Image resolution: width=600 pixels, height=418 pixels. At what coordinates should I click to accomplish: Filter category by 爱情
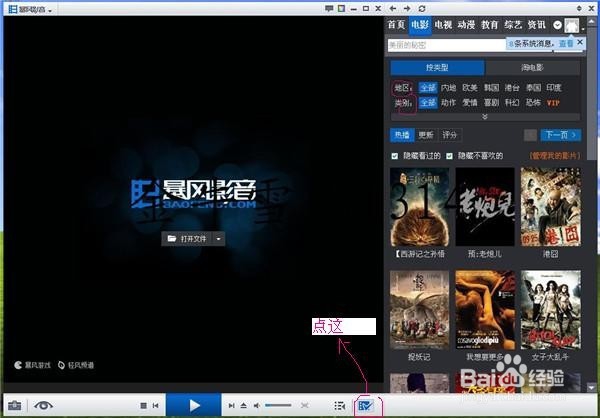coord(470,103)
